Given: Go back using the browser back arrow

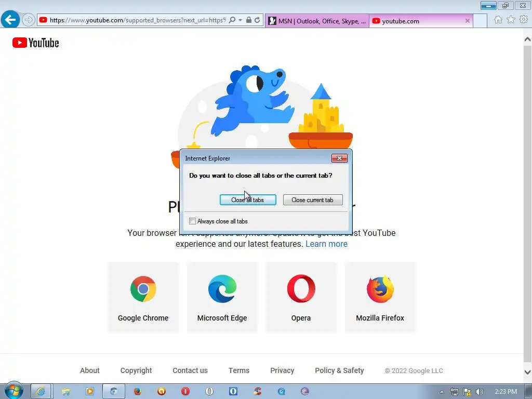Looking at the screenshot, I should tap(10, 19).
